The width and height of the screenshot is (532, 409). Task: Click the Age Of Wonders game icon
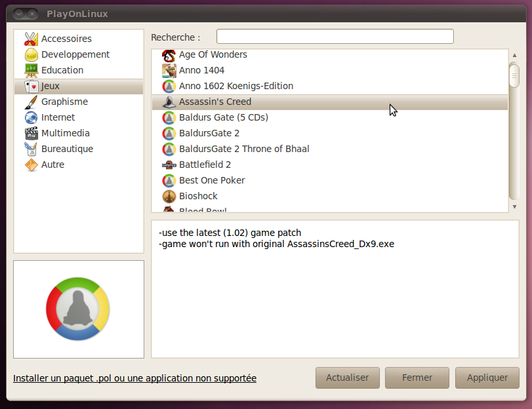(x=169, y=55)
